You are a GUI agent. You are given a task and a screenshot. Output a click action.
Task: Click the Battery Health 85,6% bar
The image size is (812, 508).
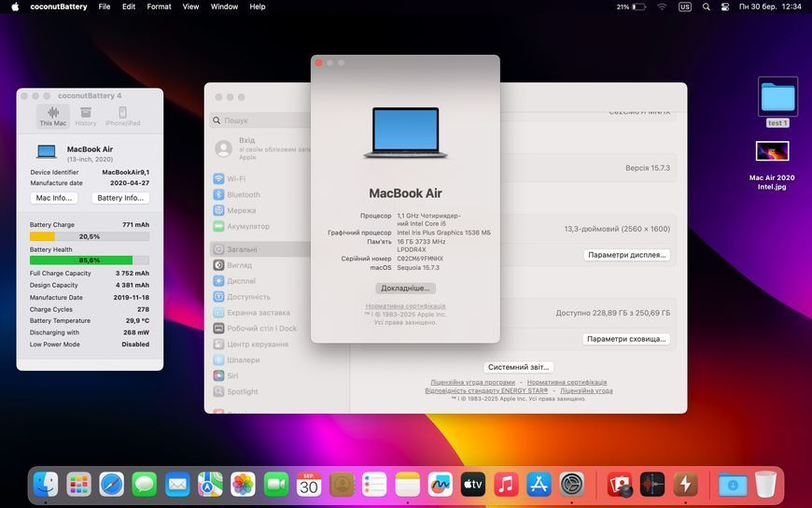click(x=89, y=261)
